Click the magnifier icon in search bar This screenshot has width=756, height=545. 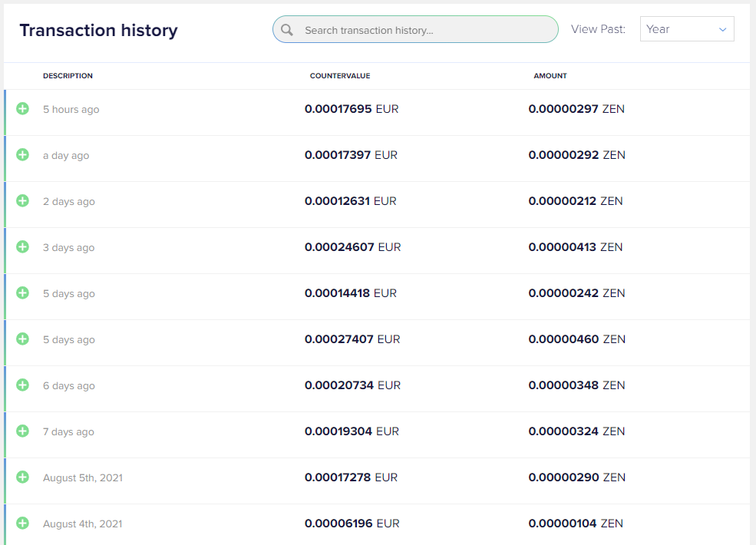pos(287,30)
